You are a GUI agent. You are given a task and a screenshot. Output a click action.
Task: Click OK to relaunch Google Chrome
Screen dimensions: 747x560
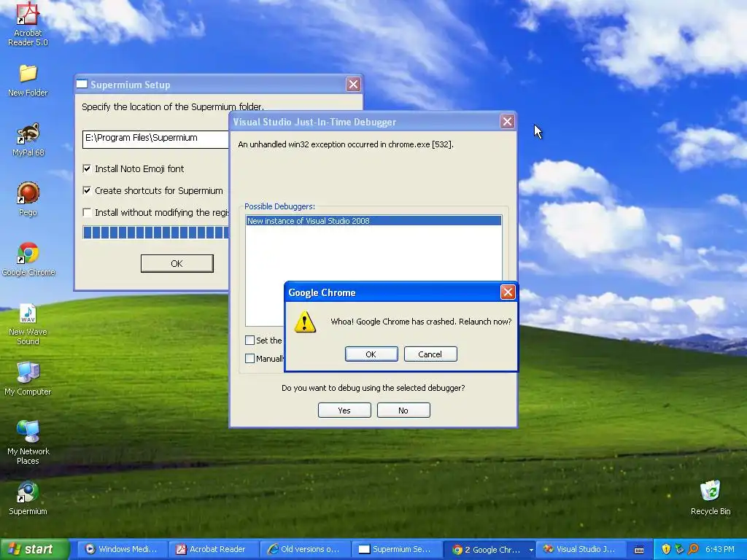tap(371, 354)
